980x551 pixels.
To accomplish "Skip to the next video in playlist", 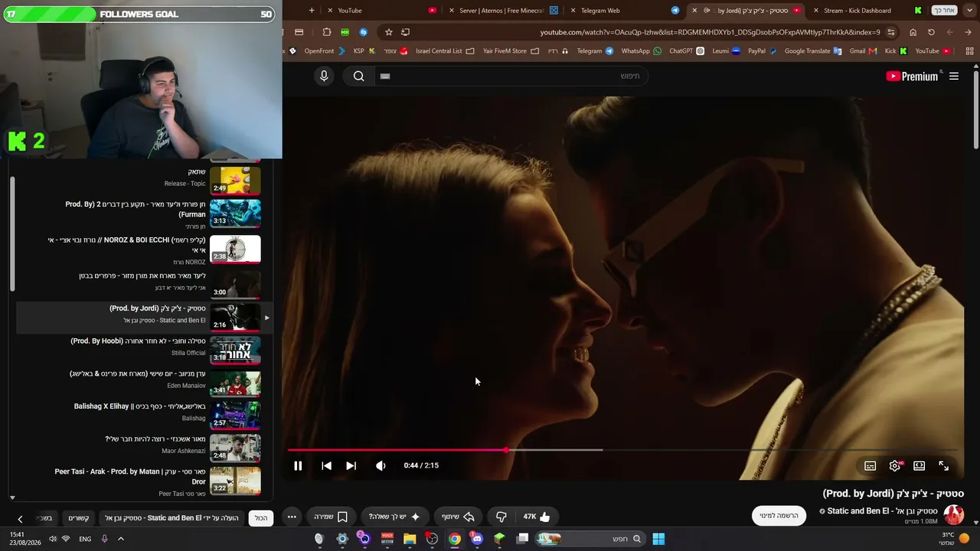I will 351,465.
